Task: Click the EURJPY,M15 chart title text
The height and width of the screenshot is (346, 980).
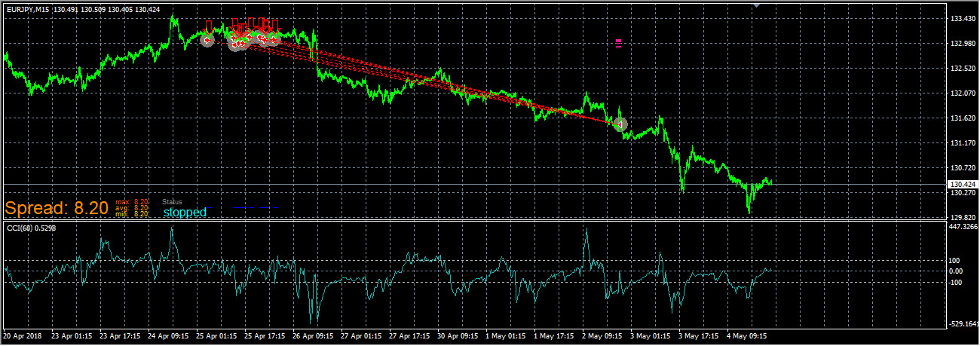Action: 28,10
